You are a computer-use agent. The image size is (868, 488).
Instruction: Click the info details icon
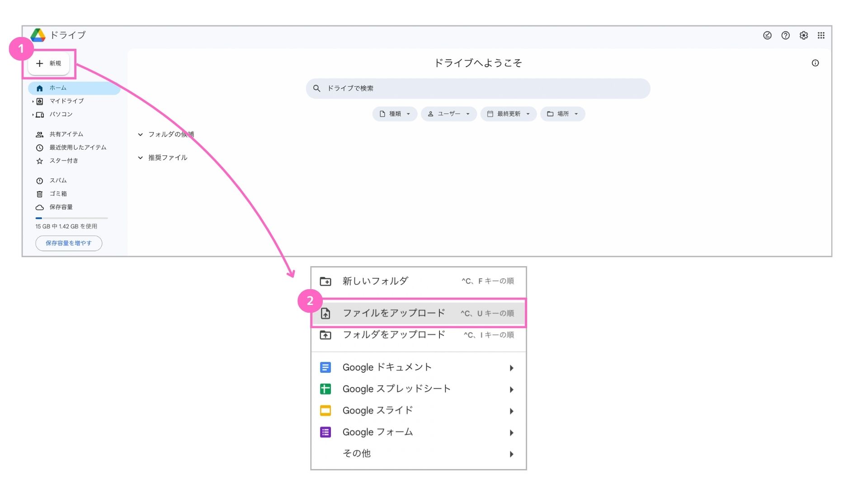pyautogui.click(x=815, y=63)
